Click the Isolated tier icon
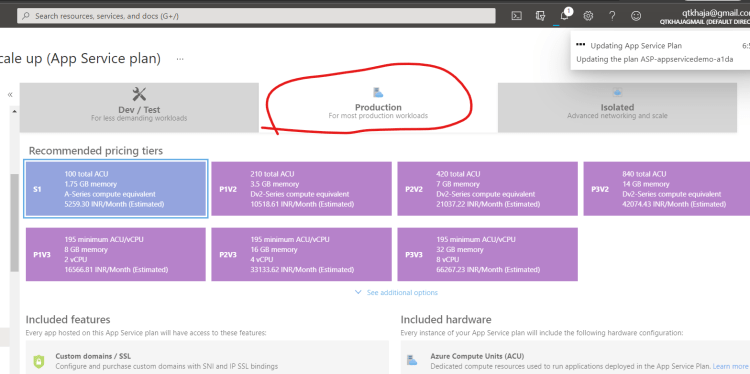The height and width of the screenshot is (374, 750). [617, 92]
